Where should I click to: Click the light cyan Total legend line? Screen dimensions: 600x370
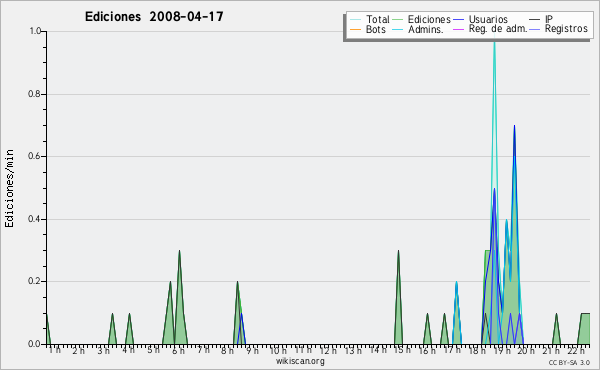355,20
